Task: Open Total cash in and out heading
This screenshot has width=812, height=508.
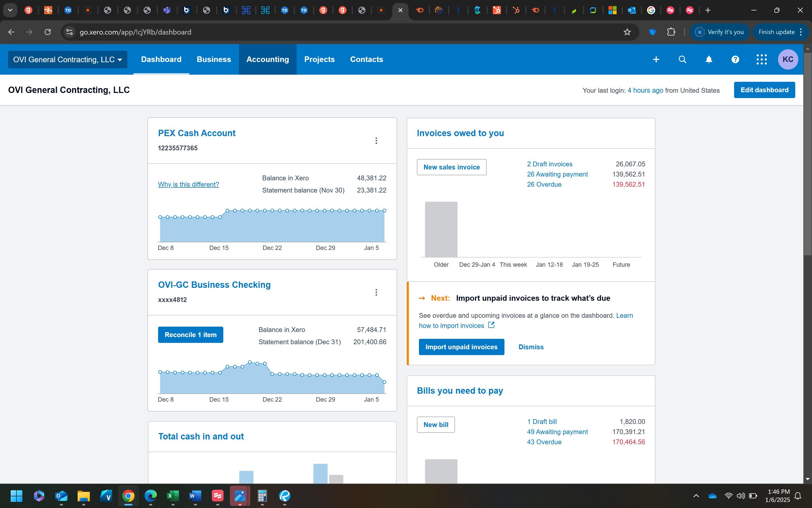Action: 201,436
